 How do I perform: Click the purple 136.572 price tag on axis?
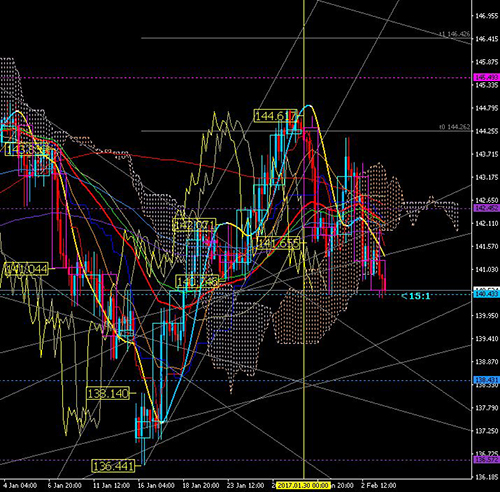pos(487,460)
